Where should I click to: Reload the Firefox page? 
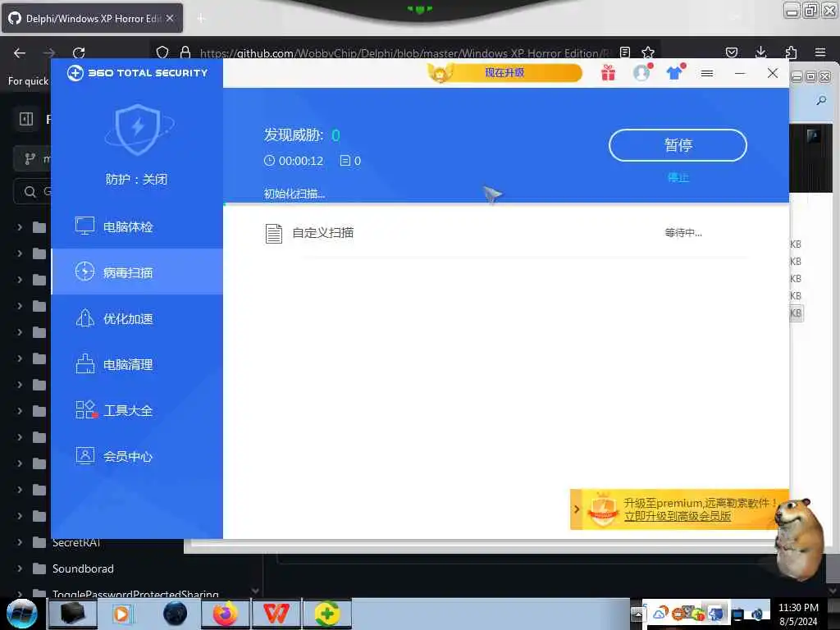tap(79, 52)
